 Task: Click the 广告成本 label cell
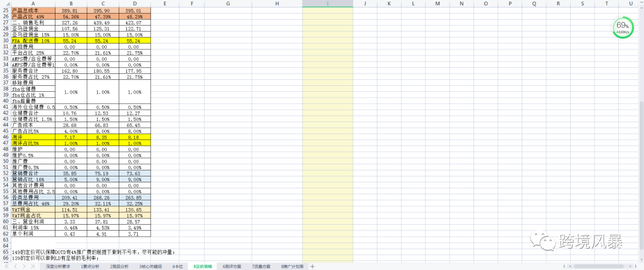(33, 125)
